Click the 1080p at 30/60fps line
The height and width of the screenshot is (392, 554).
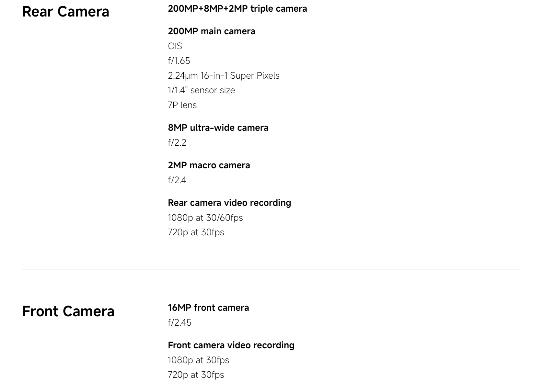(205, 218)
